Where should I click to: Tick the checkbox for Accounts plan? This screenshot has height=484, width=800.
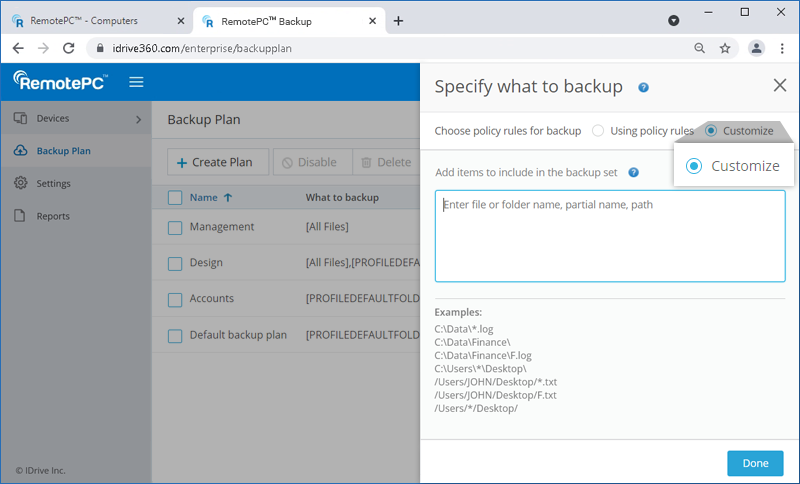pos(175,299)
